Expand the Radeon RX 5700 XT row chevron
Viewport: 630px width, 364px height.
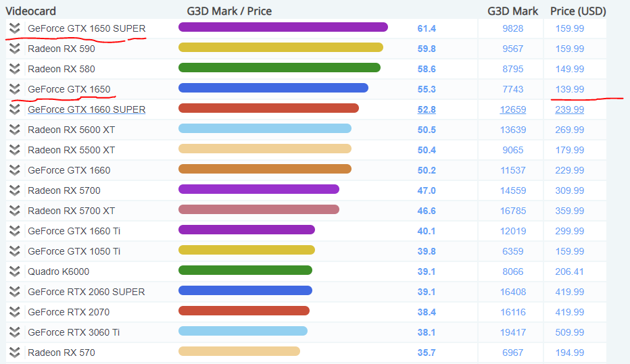pos(15,211)
